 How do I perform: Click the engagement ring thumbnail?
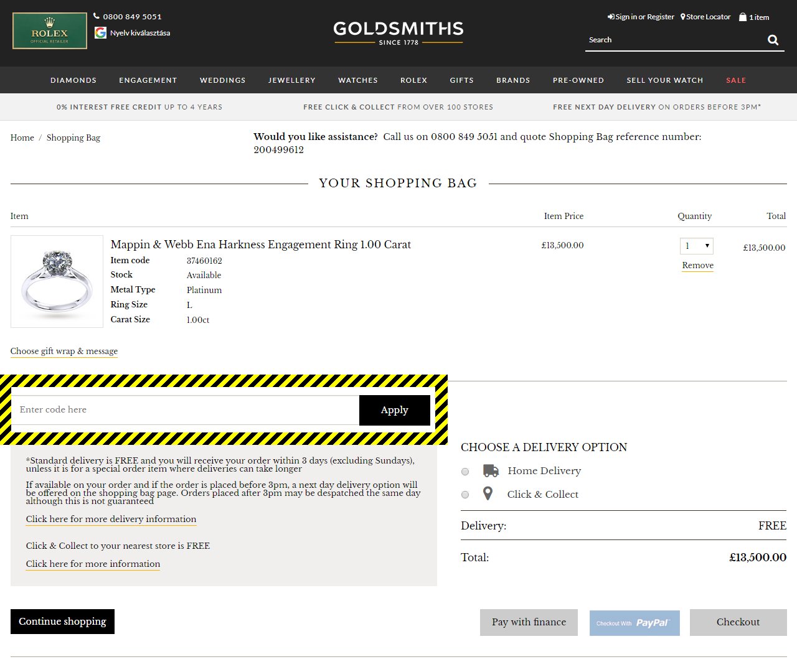[x=57, y=281]
